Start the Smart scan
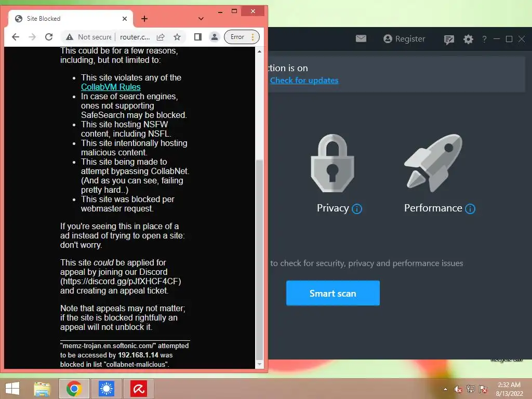Screen dimensions: 532x399 (x=333, y=293)
